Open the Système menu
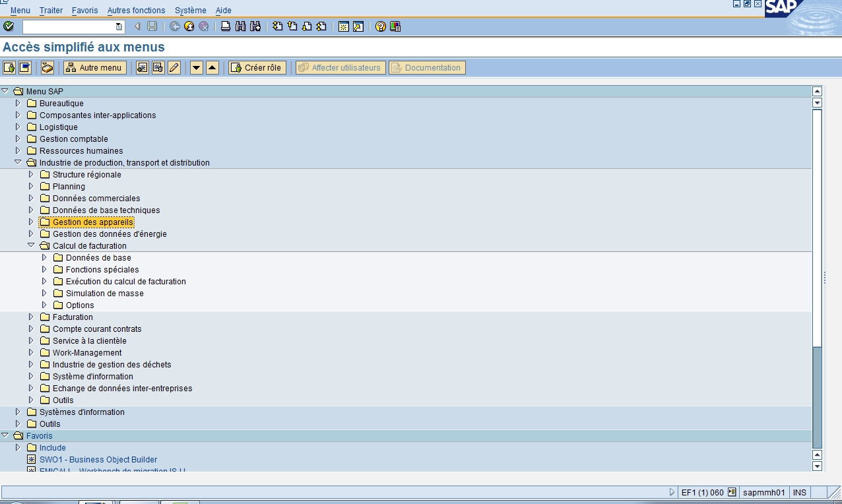The image size is (842, 504). coord(191,11)
